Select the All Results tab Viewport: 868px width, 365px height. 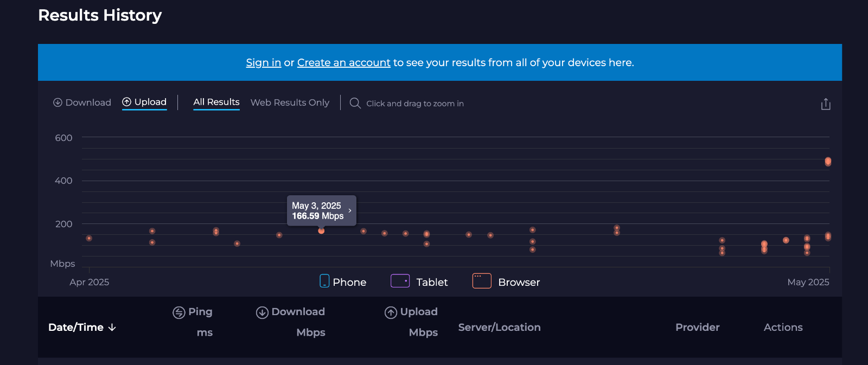[216, 102]
